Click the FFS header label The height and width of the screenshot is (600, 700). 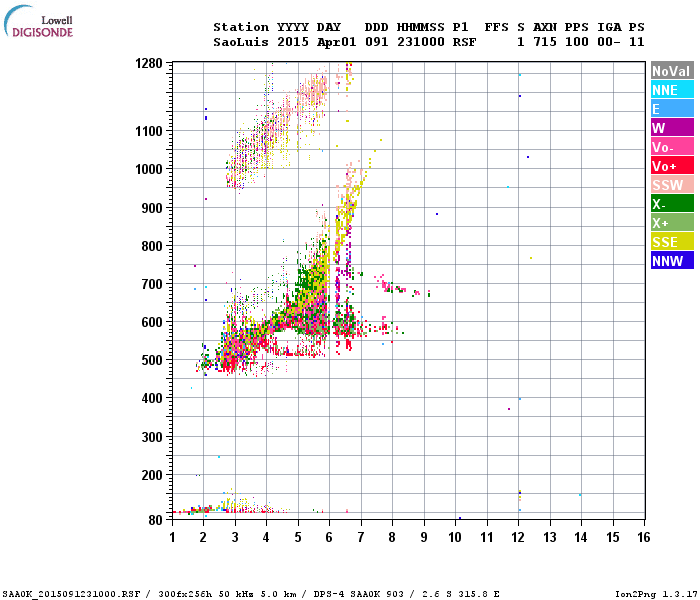coord(496,27)
